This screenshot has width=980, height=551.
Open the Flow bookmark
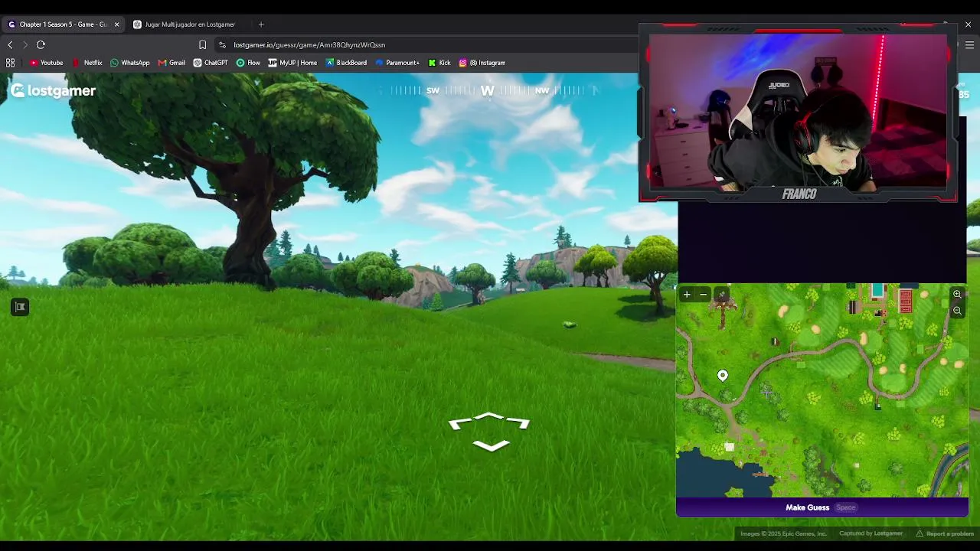[x=248, y=63]
